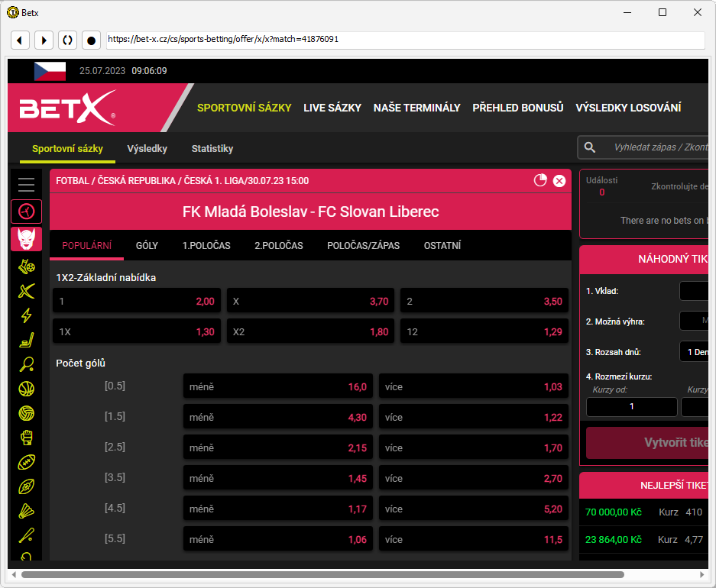This screenshot has height=588, width=716.
Task: Open SPORTOVNÍ SÁZKY in the main navigation
Action: (245, 108)
